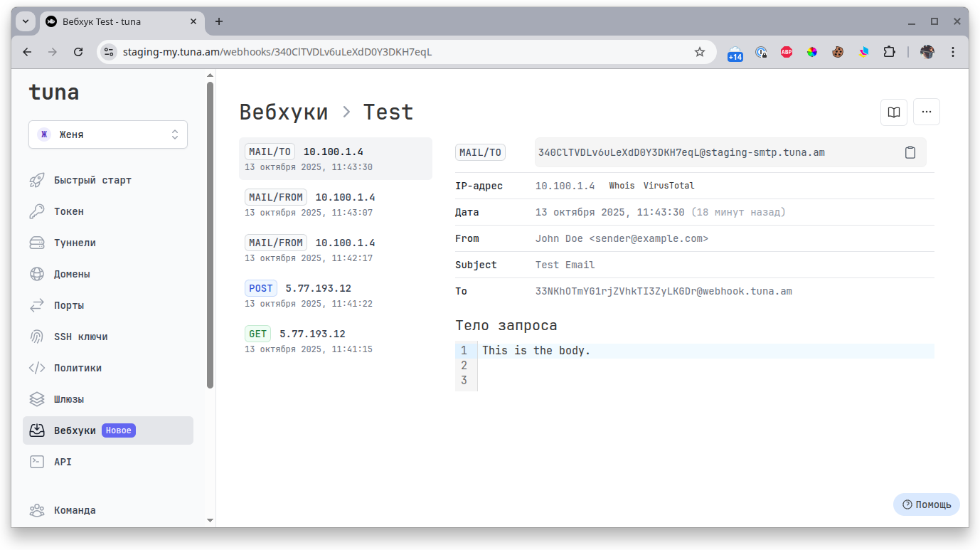Click the layers icon next to Шлюзы
Viewport: 980px width, 550px height.
click(x=37, y=399)
